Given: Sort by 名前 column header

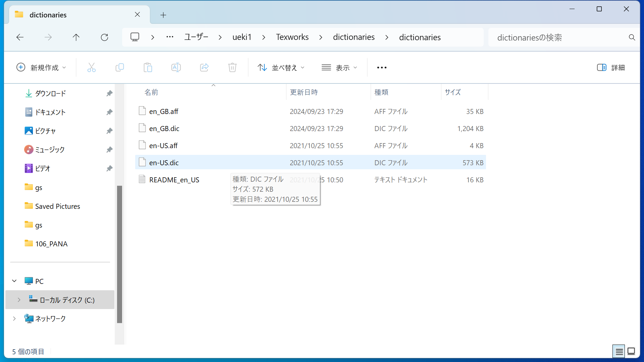Looking at the screenshot, I should pyautogui.click(x=213, y=92).
